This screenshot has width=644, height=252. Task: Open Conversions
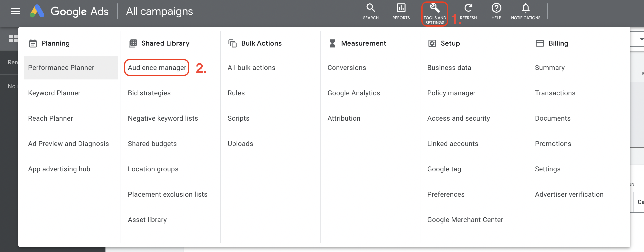(346, 68)
